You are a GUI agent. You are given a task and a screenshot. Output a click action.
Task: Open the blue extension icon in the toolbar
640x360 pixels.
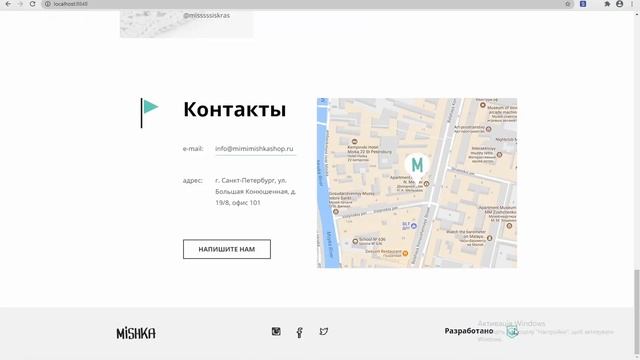coord(583,4)
